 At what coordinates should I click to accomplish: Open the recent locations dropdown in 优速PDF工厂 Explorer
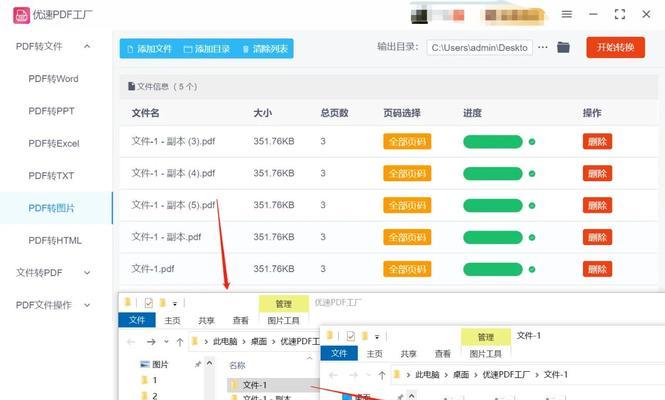(x=166, y=341)
